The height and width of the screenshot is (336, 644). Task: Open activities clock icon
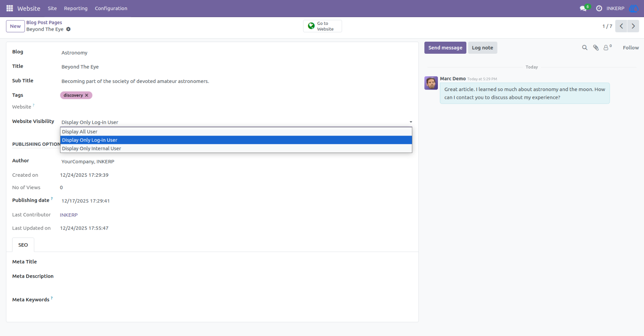[x=599, y=8]
